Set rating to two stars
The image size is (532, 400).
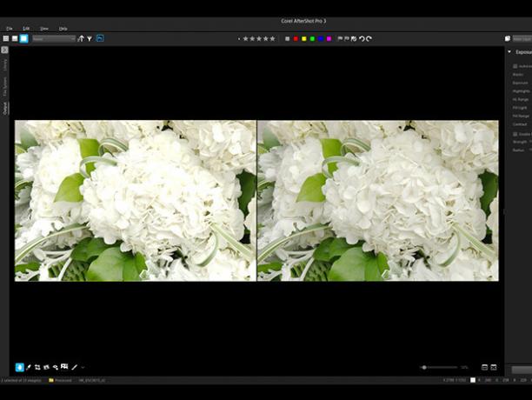(x=252, y=38)
